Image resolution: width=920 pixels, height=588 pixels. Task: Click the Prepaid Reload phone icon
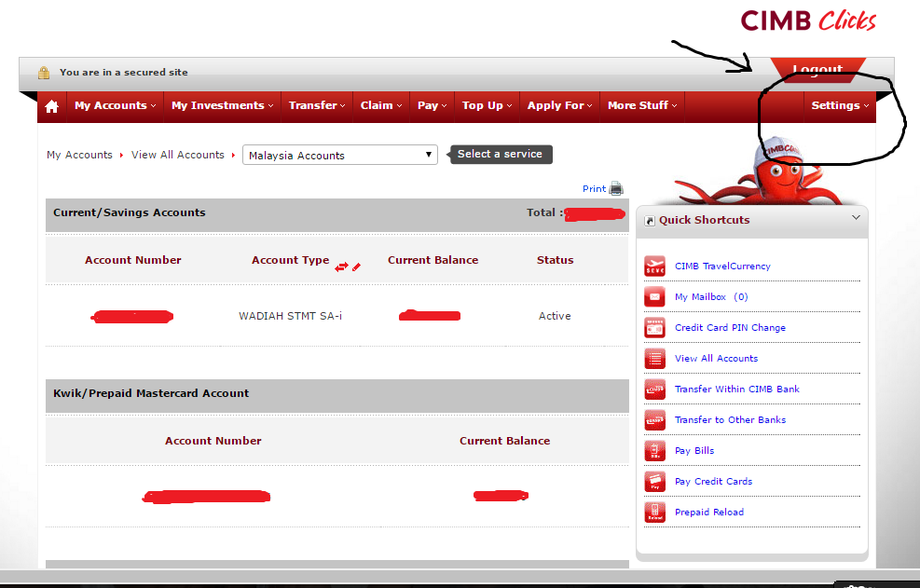point(654,512)
